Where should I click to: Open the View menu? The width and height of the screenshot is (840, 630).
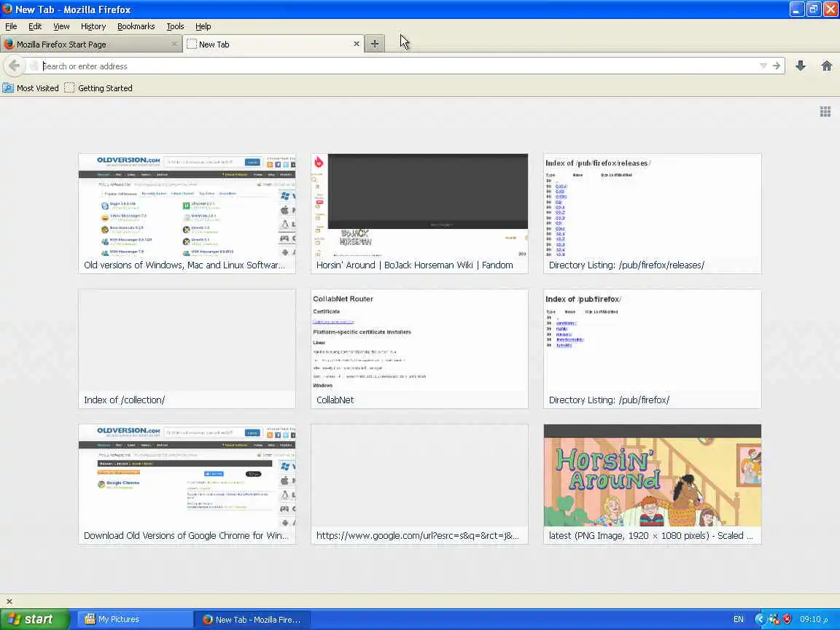click(61, 26)
